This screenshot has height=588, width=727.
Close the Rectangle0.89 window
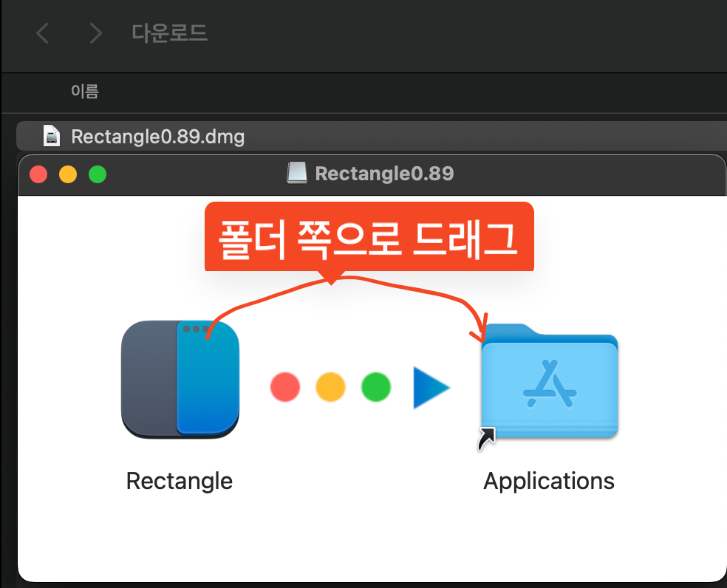38,174
